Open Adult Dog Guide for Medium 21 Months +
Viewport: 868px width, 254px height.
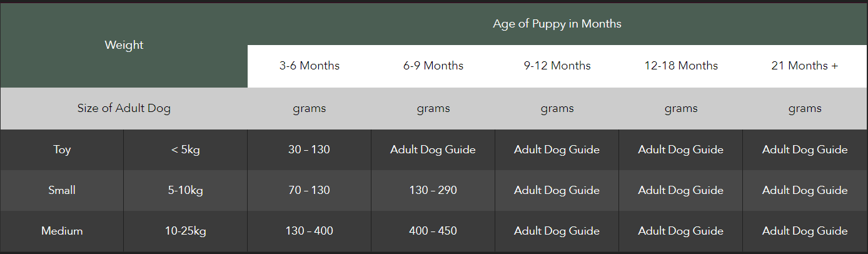805,231
